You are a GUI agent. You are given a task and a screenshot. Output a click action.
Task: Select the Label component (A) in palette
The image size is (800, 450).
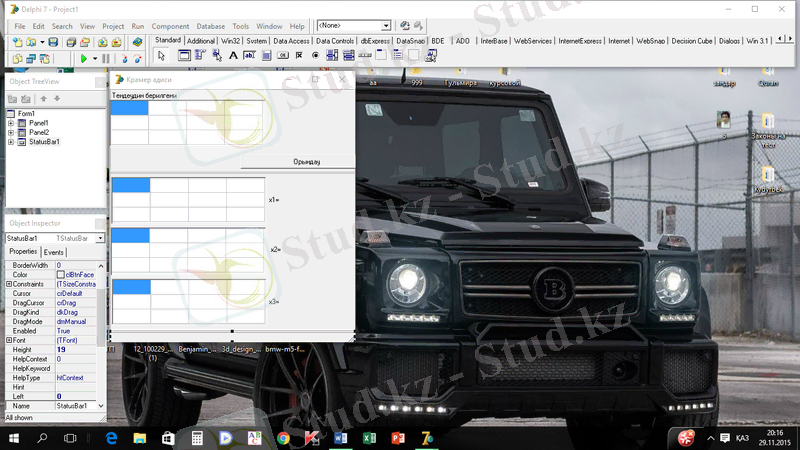pos(235,56)
